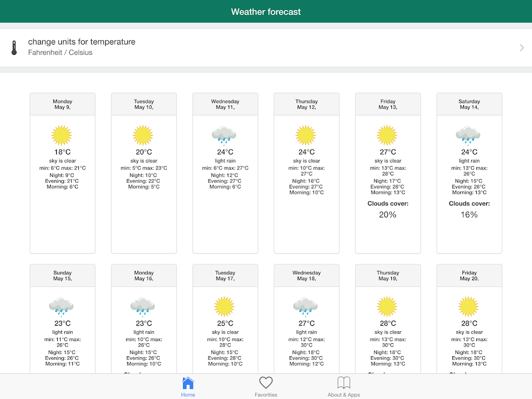This screenshot has height=399, width=532.
Task: Click the sun icon for Friday May 20
Action: (468, 306)
